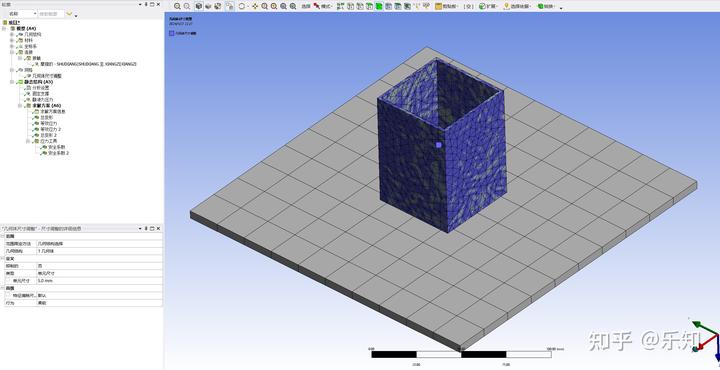Collapse the Definition section in details

click(x=2, y=258)
